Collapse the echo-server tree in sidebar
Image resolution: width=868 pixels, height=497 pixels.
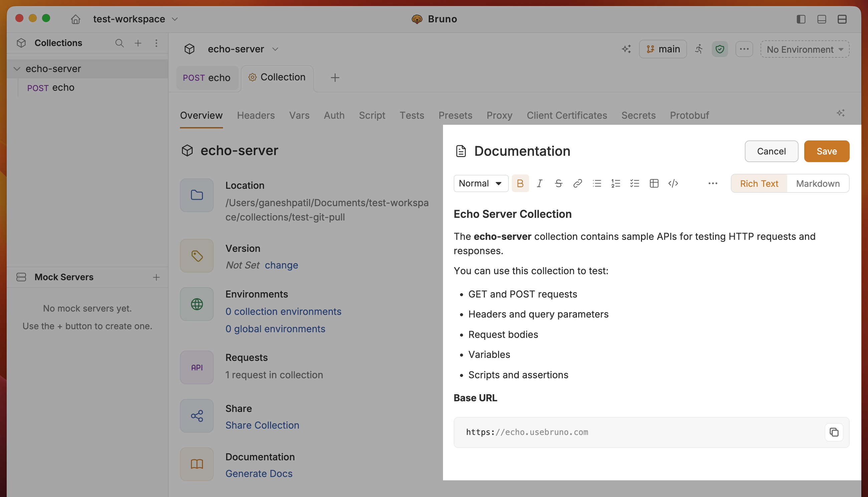point(17,69)
